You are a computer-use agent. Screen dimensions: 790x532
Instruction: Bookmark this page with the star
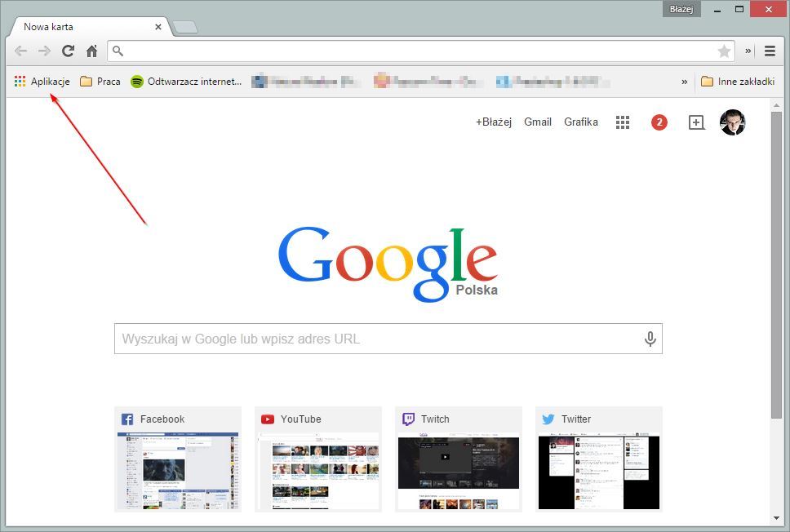724,51
